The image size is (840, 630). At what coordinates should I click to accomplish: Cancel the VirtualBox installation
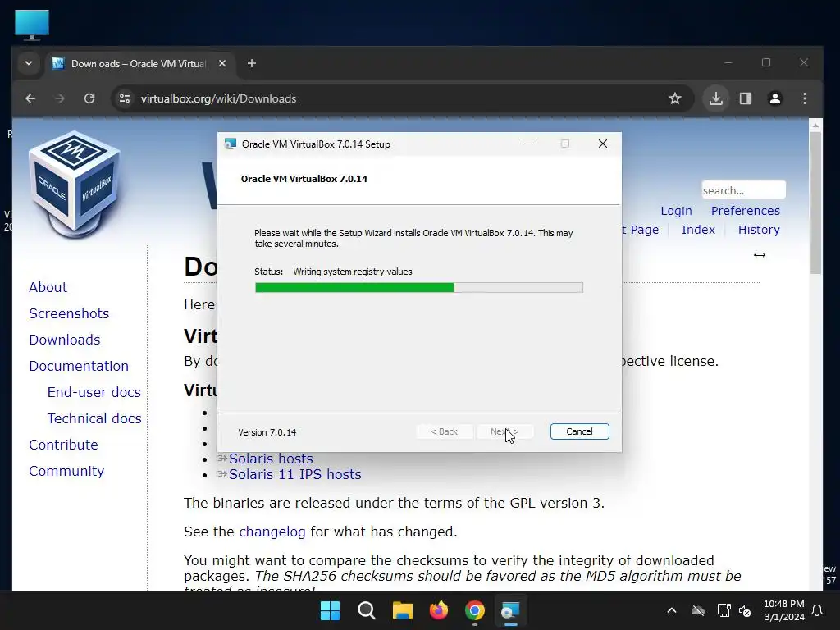click(x=580, y=431)
